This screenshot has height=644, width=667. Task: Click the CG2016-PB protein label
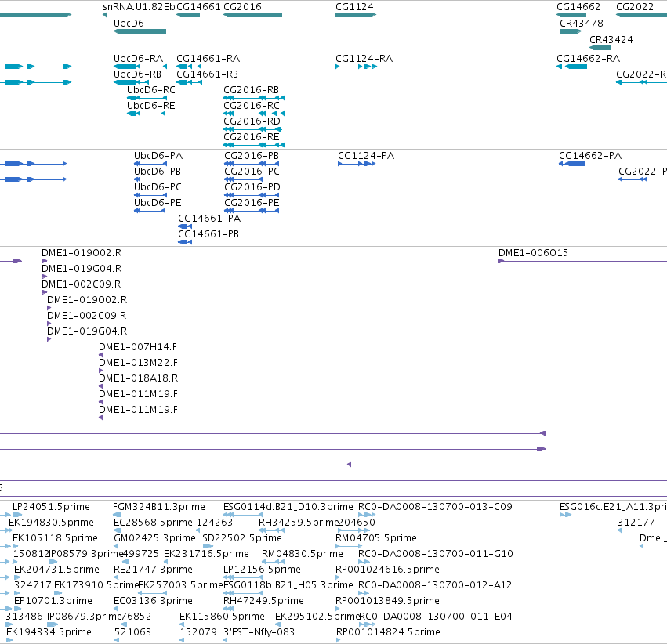pos(252,156)
